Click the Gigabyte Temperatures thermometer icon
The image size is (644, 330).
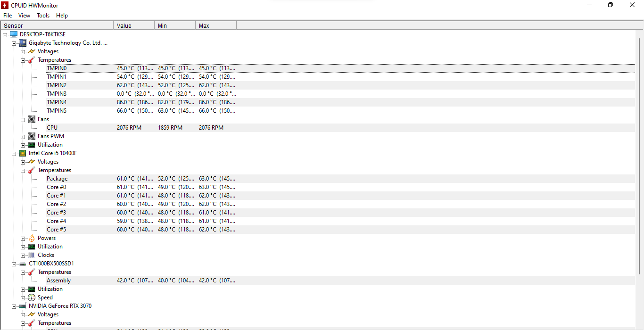click(x=32, y=60)
